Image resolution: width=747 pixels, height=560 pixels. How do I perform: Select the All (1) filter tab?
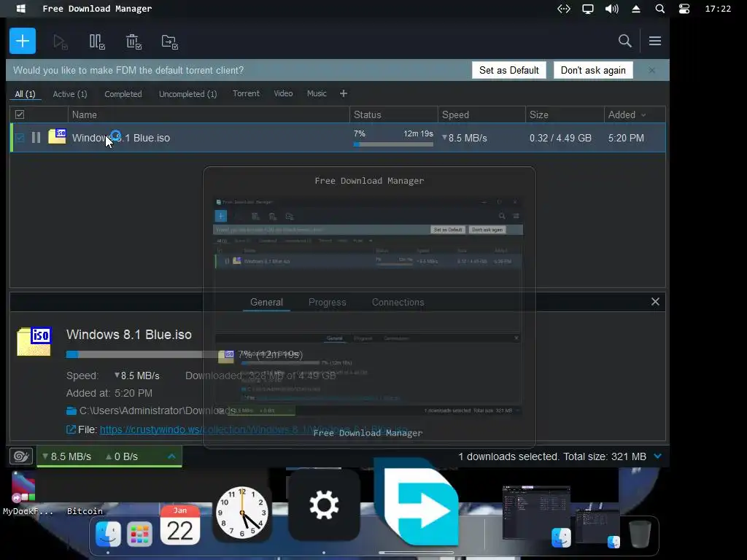click(x=26, y=94)
